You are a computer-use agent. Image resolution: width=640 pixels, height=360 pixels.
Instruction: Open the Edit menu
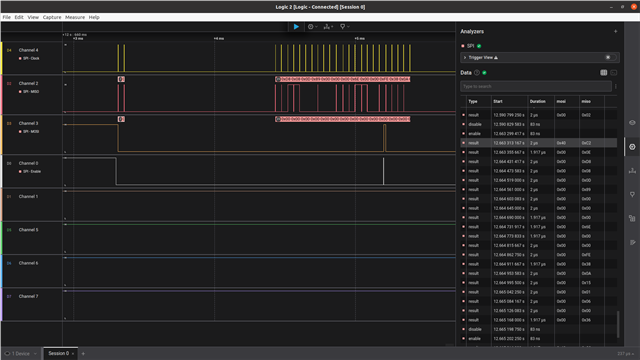[19, 17]
